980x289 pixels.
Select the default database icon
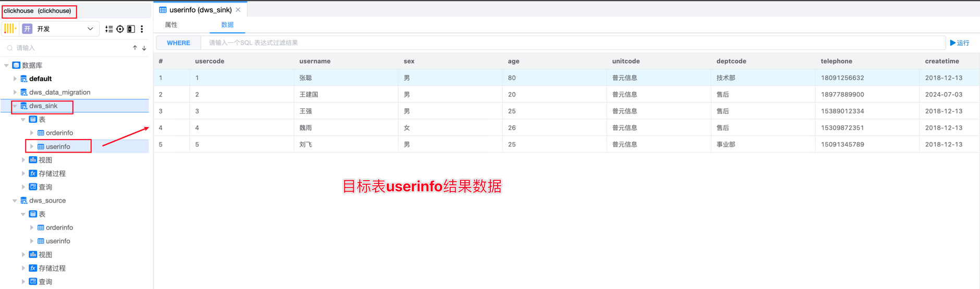pos(23,79)
